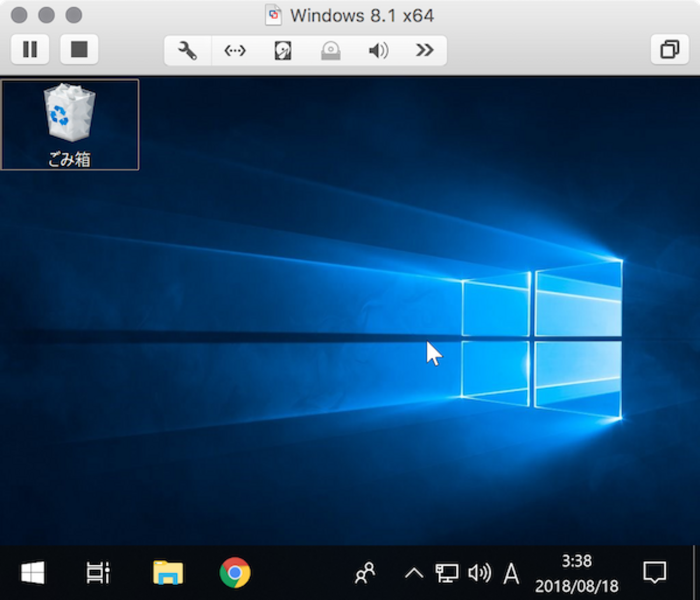Launch File Explorer from the taskbar
Viewport: 700px width, 600px height.
pyautogui.click(x=168, y=573)
